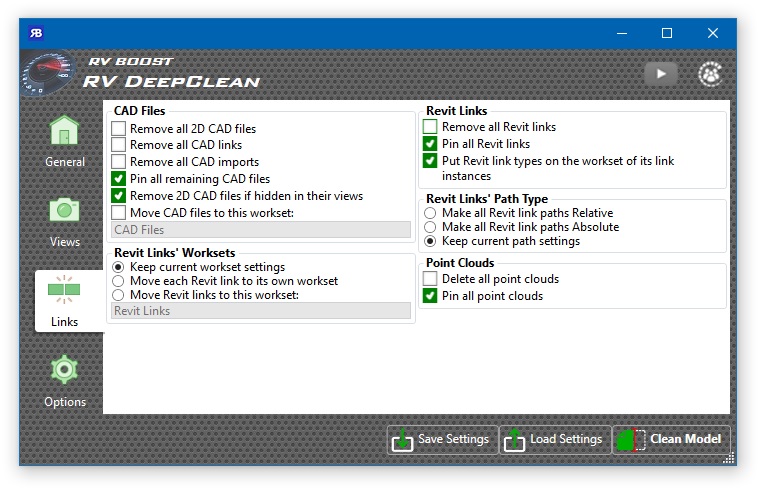The width and height of the screenshot is (762, 492).
Task: Click the resize grip in window corner
Action: pos(729,458)
